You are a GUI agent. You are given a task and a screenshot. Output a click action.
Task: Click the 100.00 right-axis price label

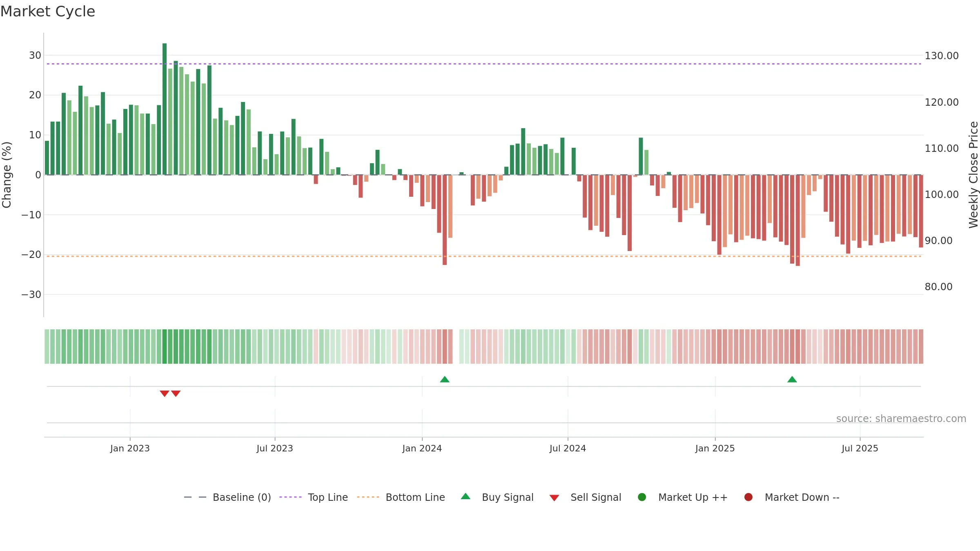(x=942, y=195)
